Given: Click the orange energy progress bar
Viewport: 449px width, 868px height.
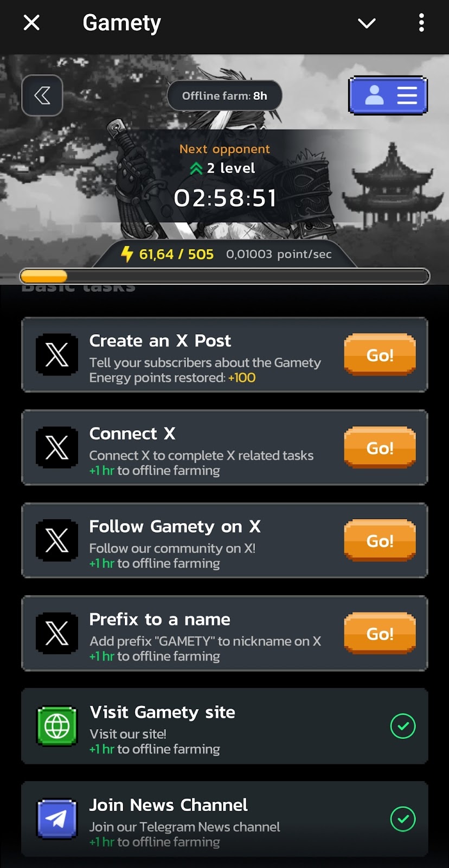Looking at the screenshot, I should pyautogui.click(x=224, y=276).
